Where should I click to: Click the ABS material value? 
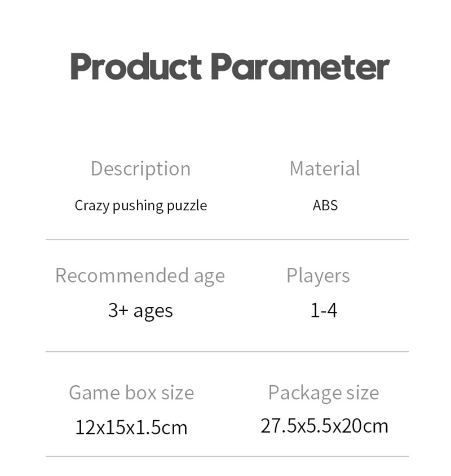click(325, 205)
